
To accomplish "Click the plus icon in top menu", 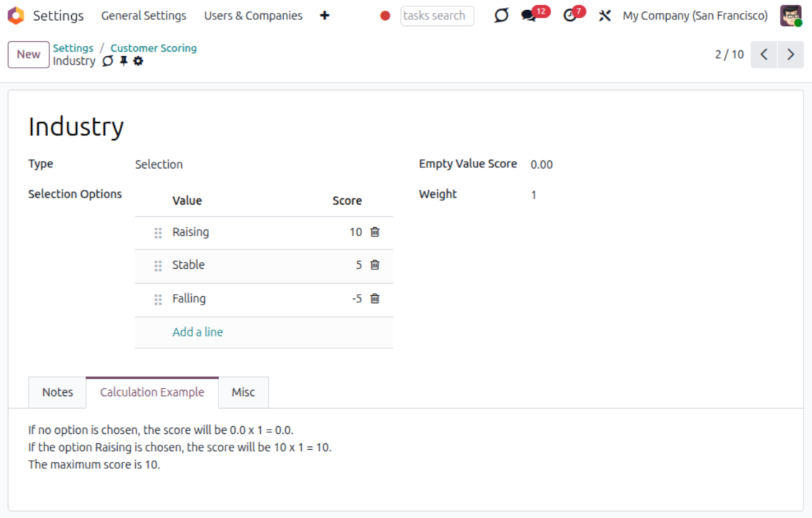I will 325,16.
